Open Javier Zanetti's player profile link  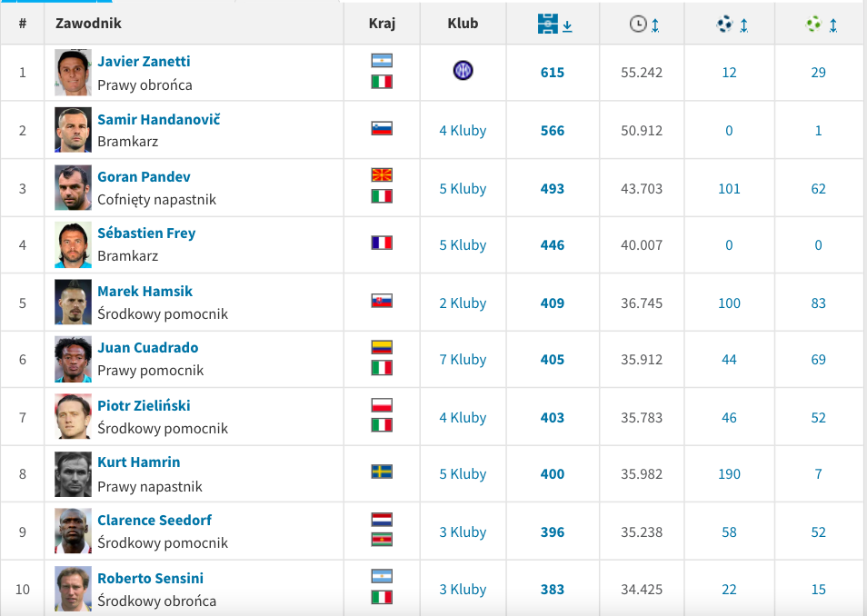pyautogui.click(x=144, y=62)
